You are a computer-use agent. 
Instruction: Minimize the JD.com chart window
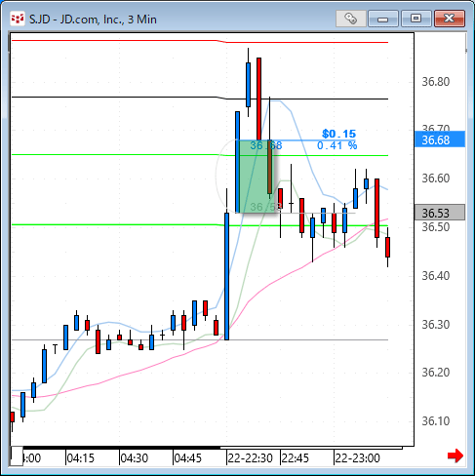point(383,19)
